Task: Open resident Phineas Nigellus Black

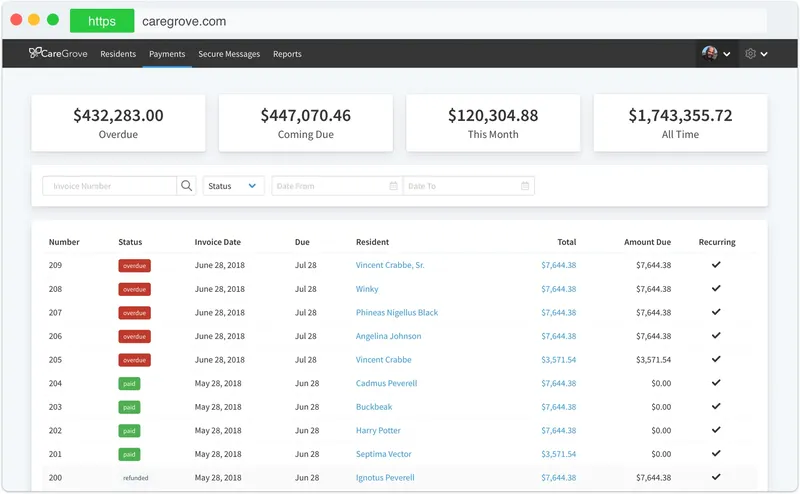Action: [397, 312]
